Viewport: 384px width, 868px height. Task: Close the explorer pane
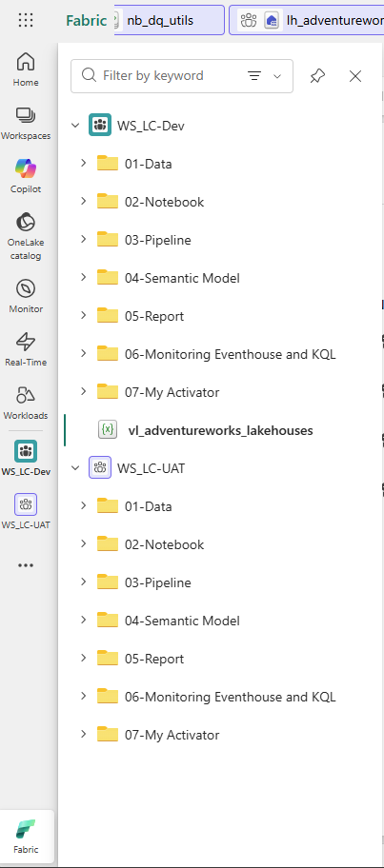pos(355,76)
